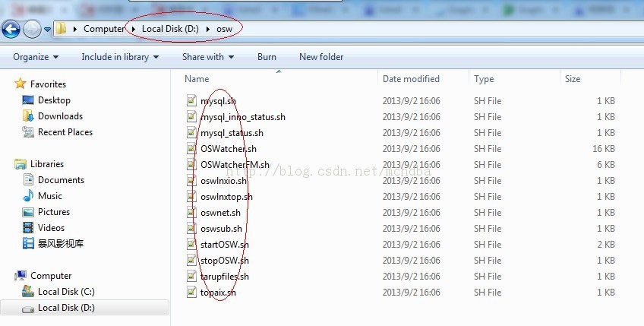Open Local Disk (C:) in sidebar

click(66, 292)
